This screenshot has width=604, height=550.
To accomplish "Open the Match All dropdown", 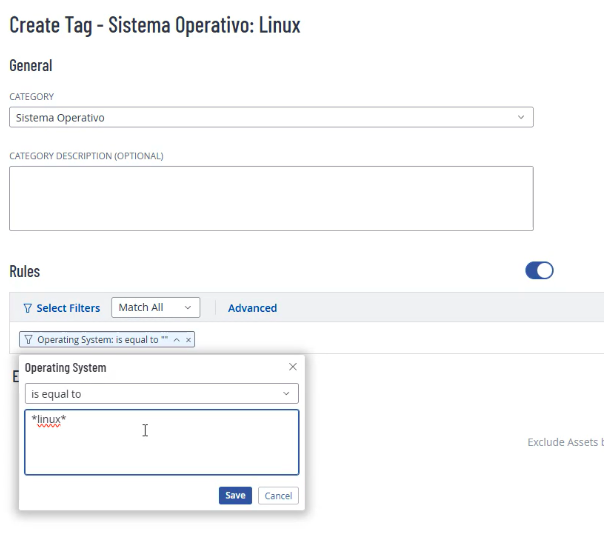I will tap(154, 308).
